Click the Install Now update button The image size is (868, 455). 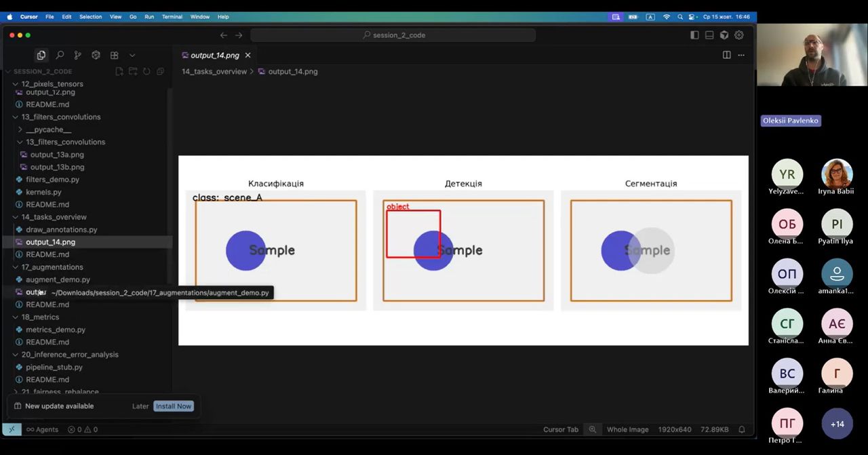point(174,406)
